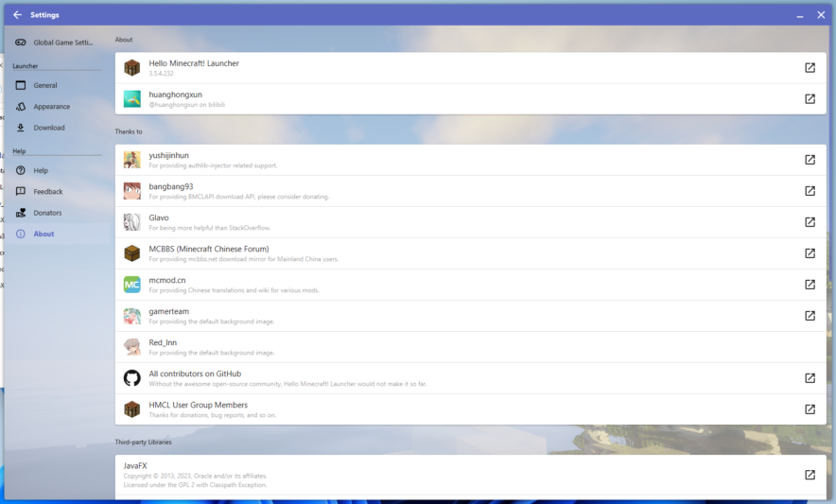Switch to the Appearance section
Viewport: 836px width, 504px height.
(x=51, y=107)
